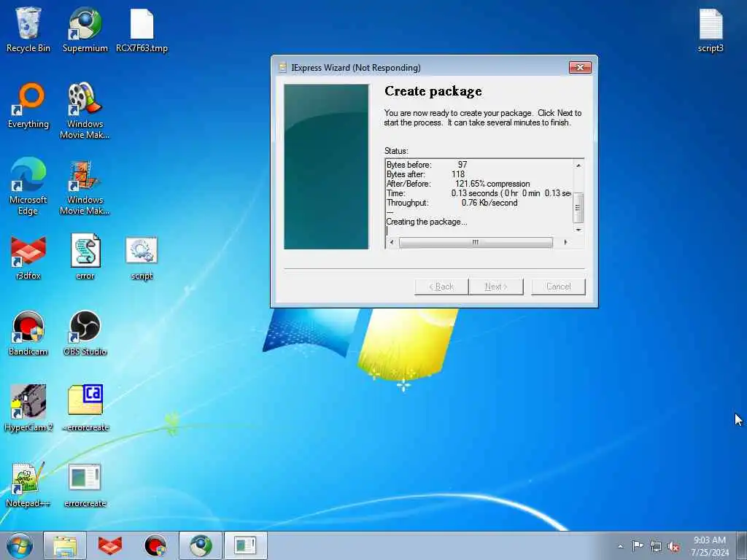The image size is (747, 560).
Task: Select the OBS Studio desktop shortcut
Action: pyautogui.click(x=85, y=332)
